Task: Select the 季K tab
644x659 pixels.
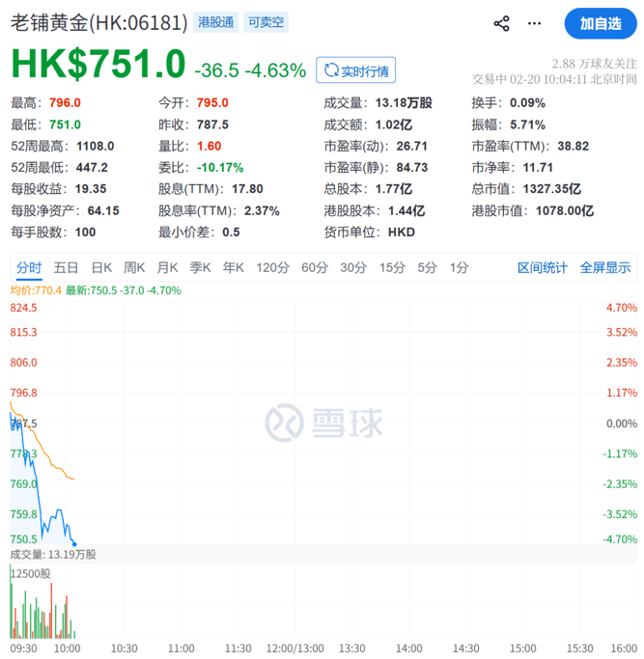Action: (200, 267)
